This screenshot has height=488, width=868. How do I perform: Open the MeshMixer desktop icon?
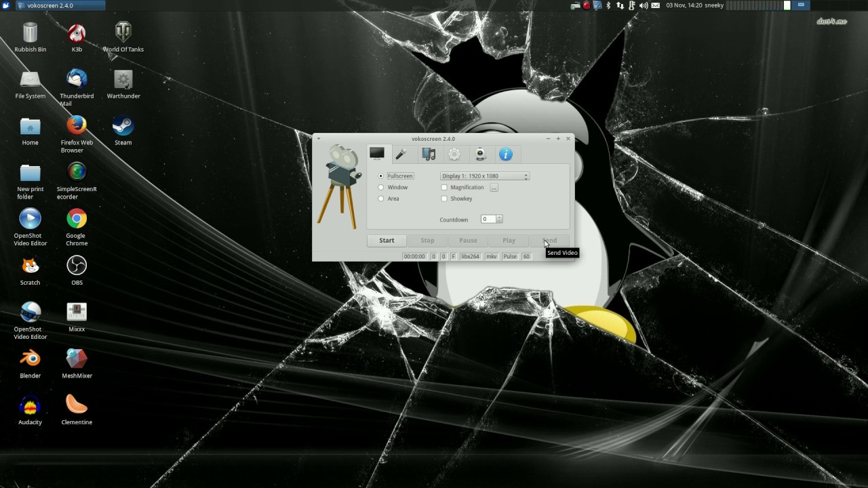(x=77, y=363)
